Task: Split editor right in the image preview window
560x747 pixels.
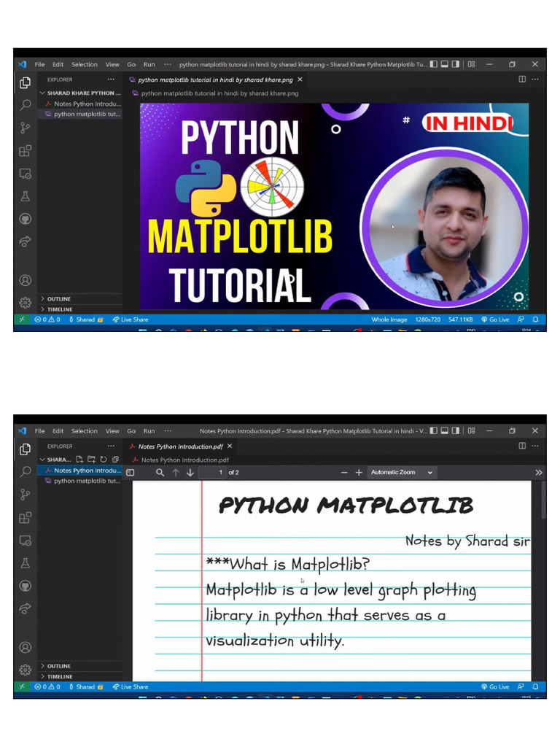Action: [522, 79]
